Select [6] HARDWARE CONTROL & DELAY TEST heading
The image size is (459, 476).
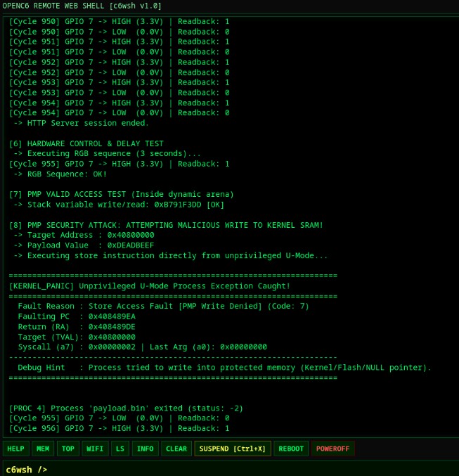pos(86,143)
